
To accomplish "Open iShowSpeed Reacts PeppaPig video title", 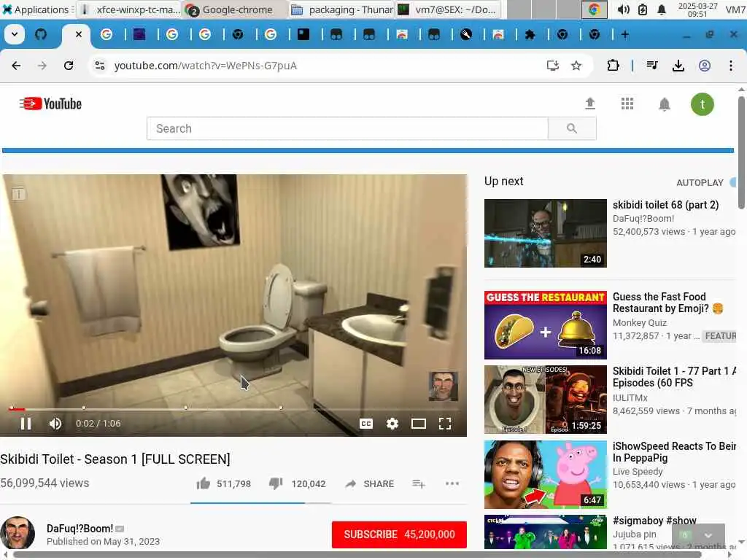I will (674, 452).
